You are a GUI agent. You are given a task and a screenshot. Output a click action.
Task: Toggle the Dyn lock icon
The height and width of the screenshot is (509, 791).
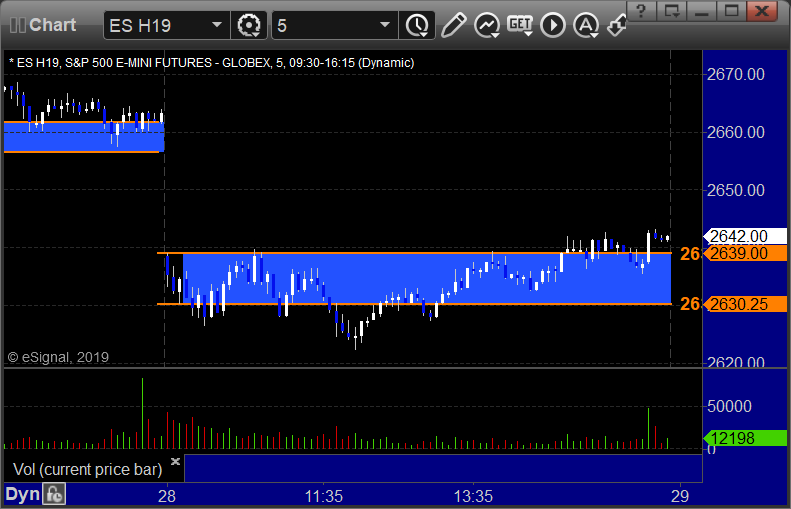(53, 494)
